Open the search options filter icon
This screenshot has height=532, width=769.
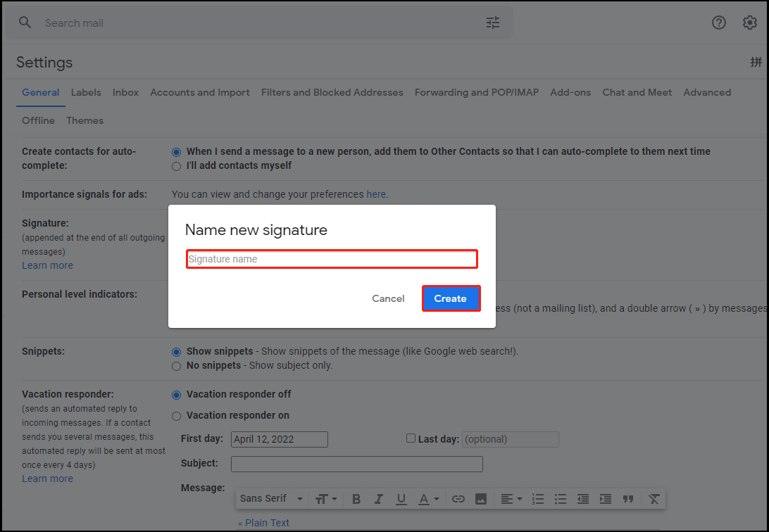493,23
